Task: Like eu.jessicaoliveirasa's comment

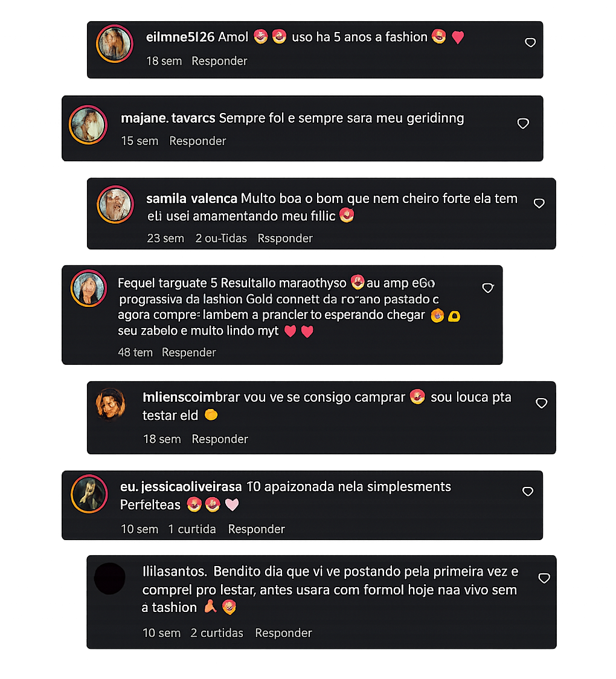Action: (528, 492)
